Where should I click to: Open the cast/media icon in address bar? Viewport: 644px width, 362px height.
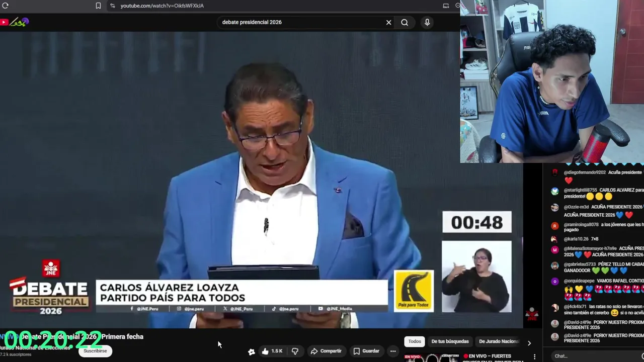point(446,6)
